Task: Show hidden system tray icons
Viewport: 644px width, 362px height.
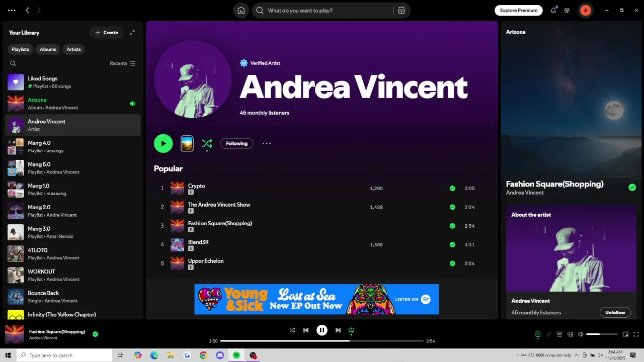Action: pyautogui.click(x=577, y=355)
